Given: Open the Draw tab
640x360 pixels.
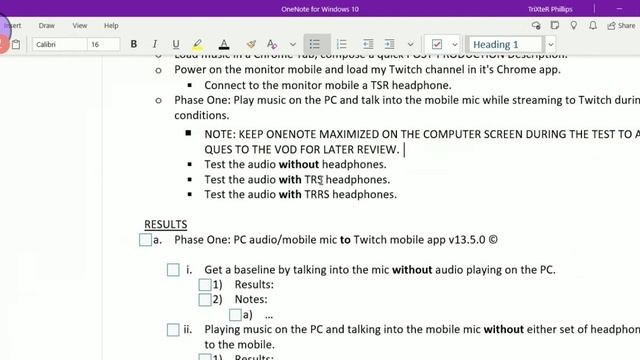Looking at the screenshot, I should click(x=47, y=25).
